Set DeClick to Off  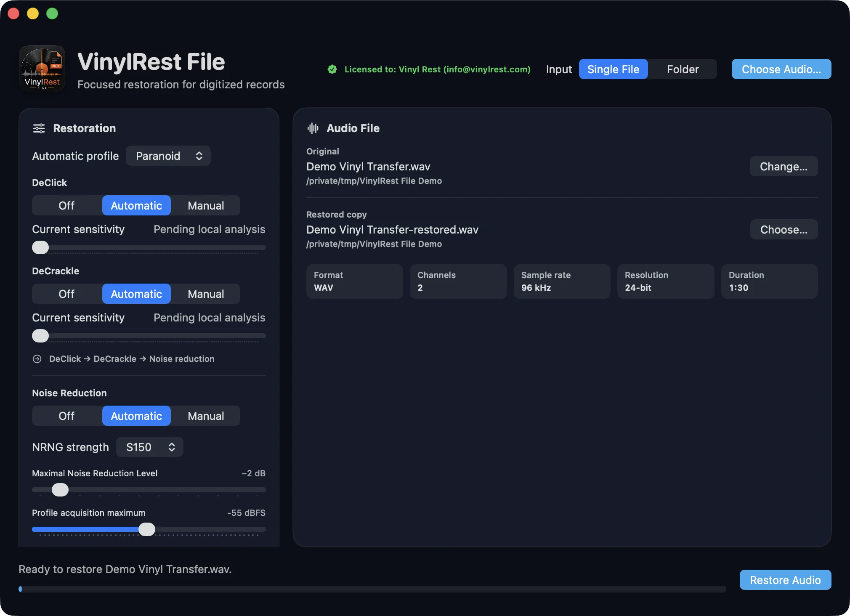66,205
